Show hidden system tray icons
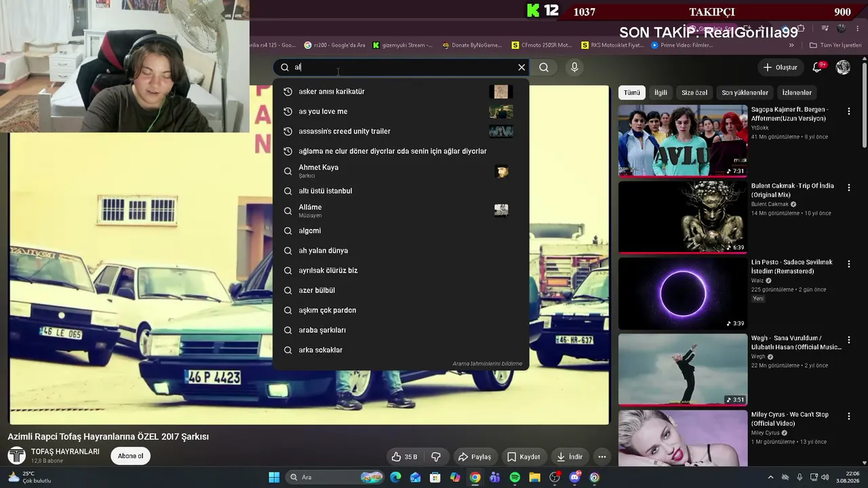 point(770,477)
